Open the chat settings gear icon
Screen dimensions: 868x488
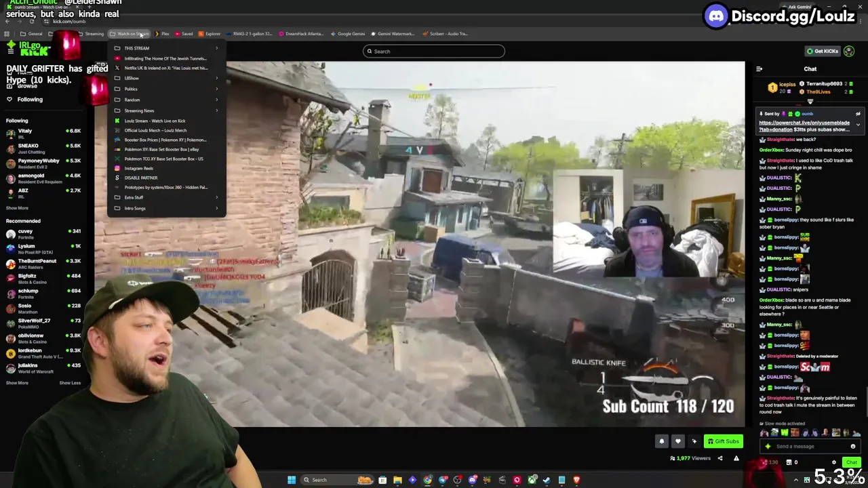coord(834,462)
